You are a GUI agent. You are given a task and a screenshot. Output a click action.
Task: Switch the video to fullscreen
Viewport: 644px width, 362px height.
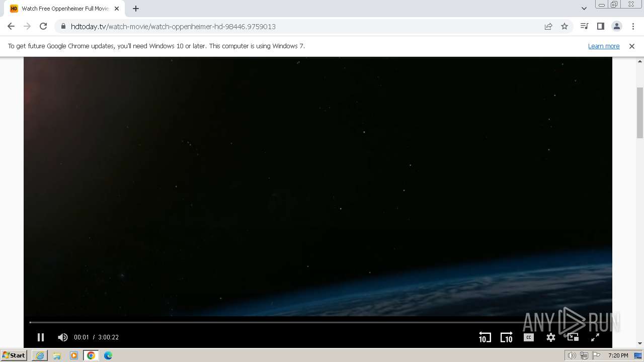595,337
